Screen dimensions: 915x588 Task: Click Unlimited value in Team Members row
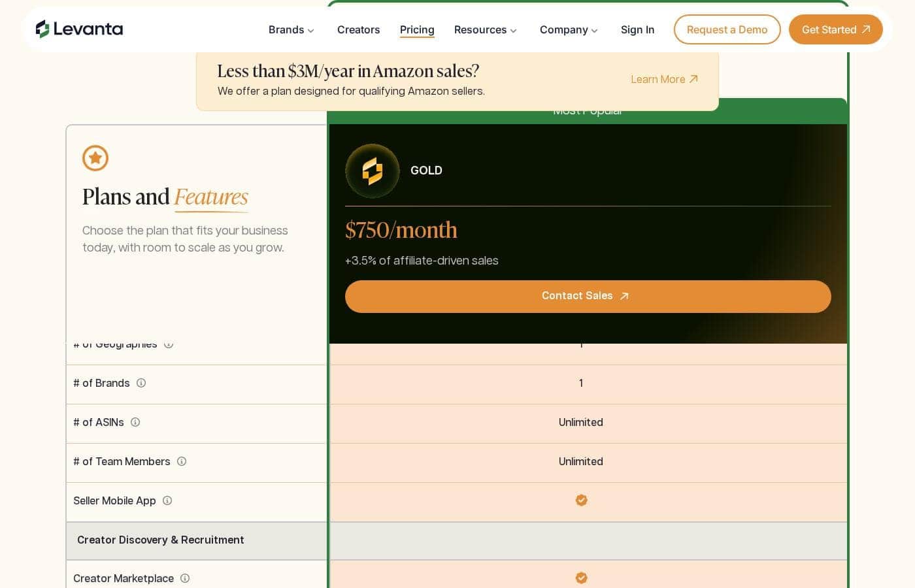point(581,461)
